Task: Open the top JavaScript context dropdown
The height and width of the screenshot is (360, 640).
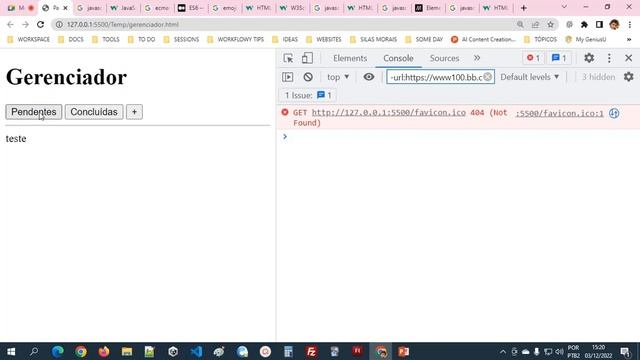Action: click(338, 77)
